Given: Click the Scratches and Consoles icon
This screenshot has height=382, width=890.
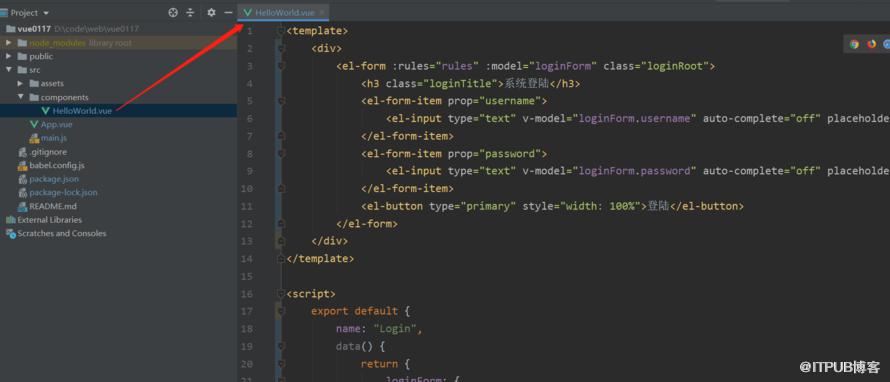Looking at the screenshot, I should tap(10, 233).
